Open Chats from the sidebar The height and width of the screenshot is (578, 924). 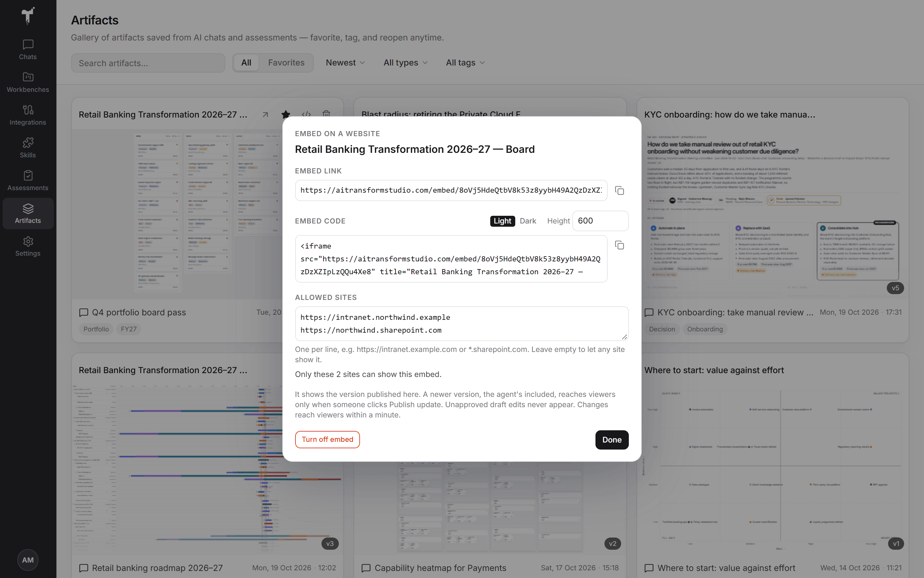tap(28, 50)
